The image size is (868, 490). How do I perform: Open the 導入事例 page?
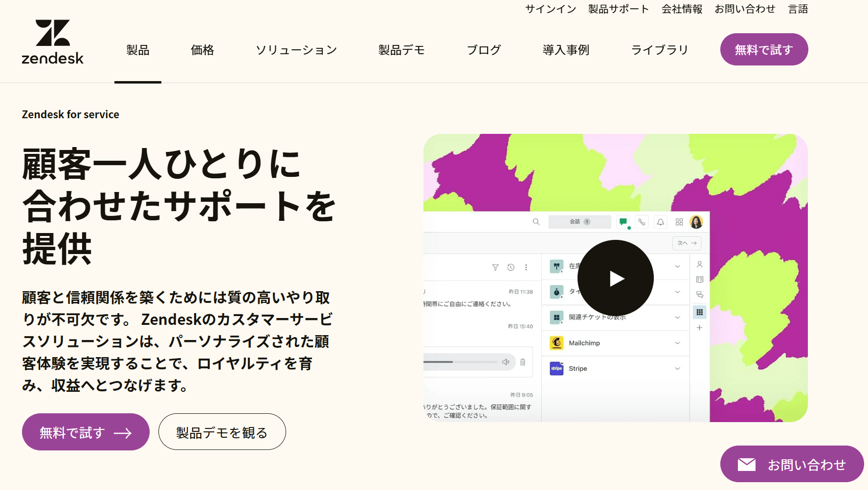pyautogui.click(x=566, y=50)
